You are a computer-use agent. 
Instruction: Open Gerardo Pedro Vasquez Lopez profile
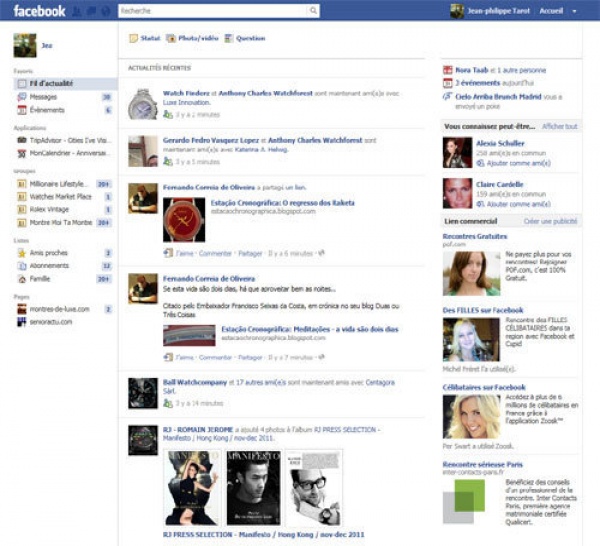[x=211, y=140]
